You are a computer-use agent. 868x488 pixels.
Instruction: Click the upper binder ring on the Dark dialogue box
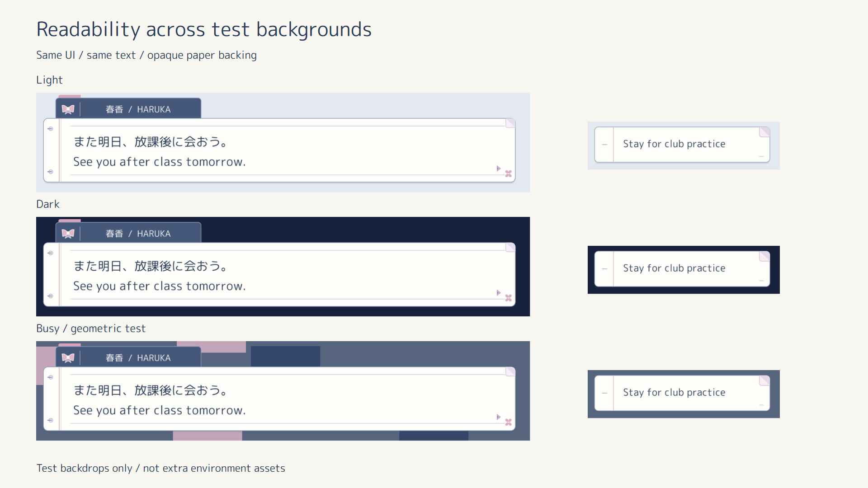pyautogui.click(x=50, y=253)
